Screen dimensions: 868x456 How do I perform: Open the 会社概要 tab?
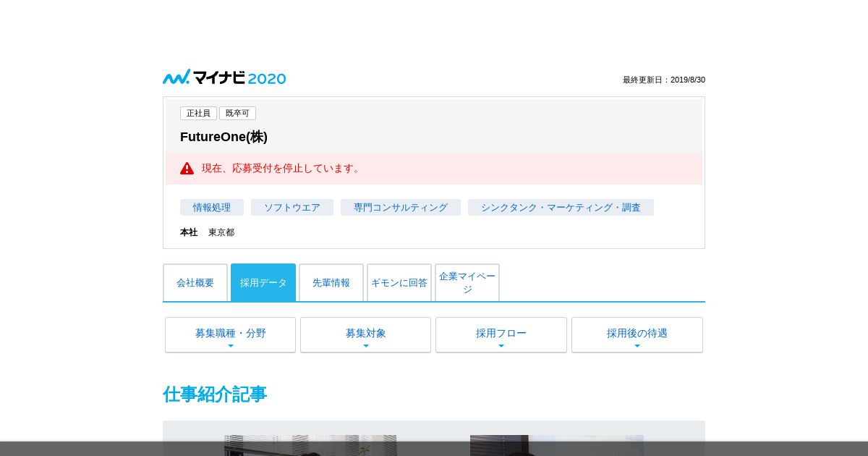coord(195,282)
